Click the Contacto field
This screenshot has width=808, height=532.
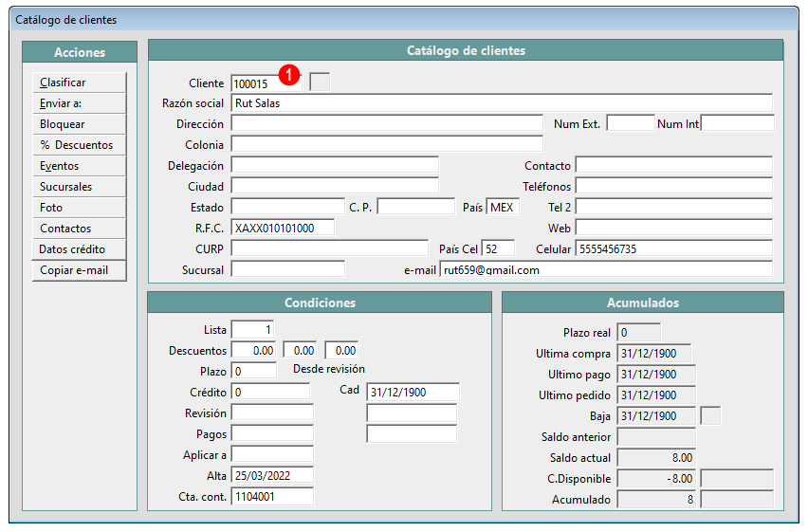(674, 165)
